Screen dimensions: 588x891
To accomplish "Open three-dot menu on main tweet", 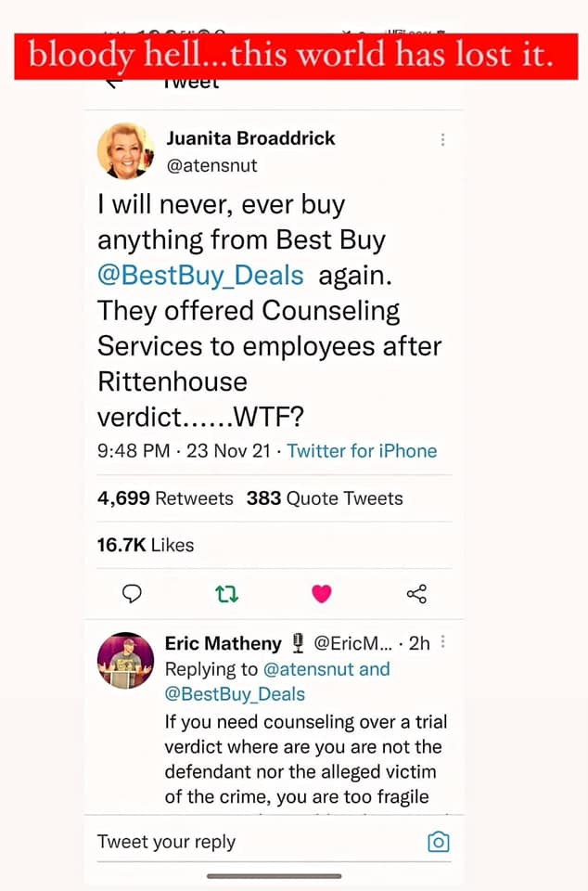I will point(443,140).
